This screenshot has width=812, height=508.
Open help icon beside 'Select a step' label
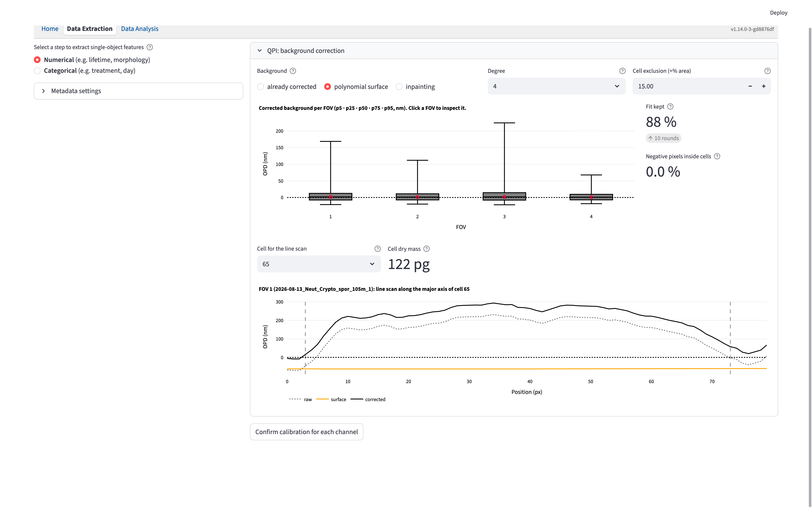click(x=150, y=47)
